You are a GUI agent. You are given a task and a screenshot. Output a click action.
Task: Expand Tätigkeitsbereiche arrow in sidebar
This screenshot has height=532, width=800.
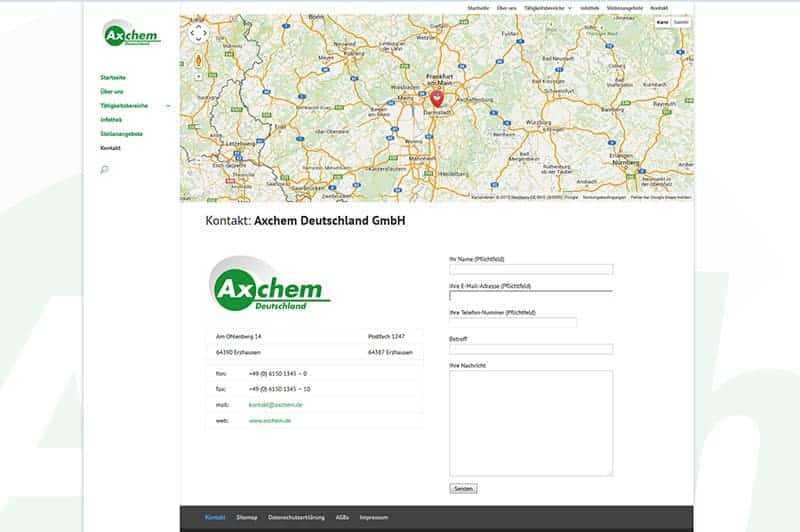[168, 106]
